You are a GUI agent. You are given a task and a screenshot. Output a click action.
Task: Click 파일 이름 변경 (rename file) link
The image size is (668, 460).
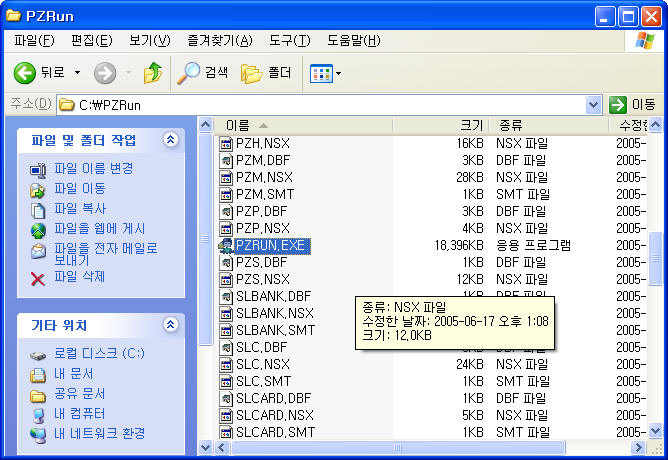tap(93, 169)
